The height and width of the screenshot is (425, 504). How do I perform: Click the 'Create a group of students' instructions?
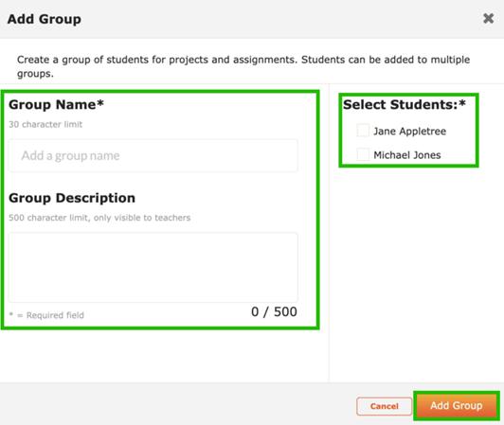pyautogui.click(x=243, y=66)
